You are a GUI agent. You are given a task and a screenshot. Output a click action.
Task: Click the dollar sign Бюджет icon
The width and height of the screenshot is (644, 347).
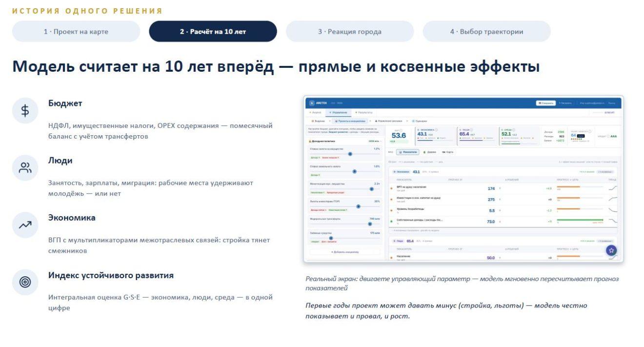(x=25, y=110)
